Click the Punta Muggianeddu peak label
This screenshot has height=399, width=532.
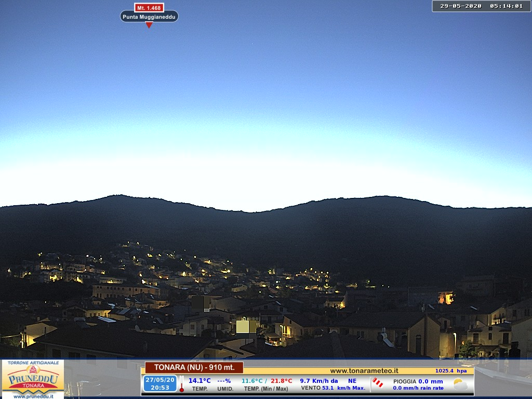click(149, 17)
